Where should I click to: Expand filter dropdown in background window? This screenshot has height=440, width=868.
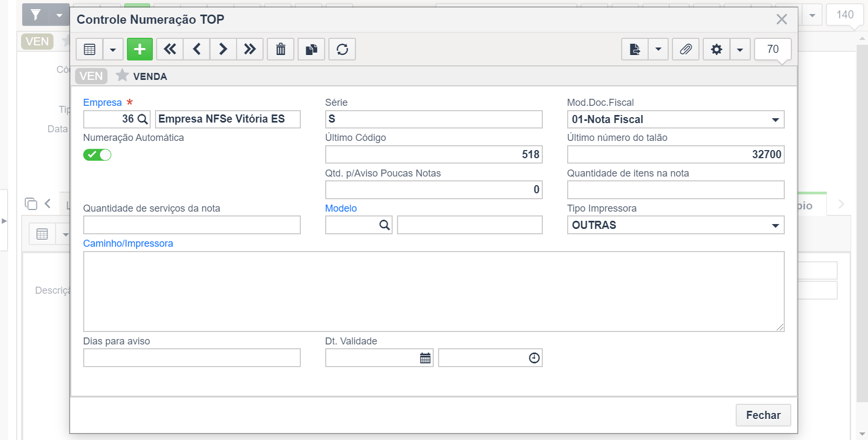point(59,15)
